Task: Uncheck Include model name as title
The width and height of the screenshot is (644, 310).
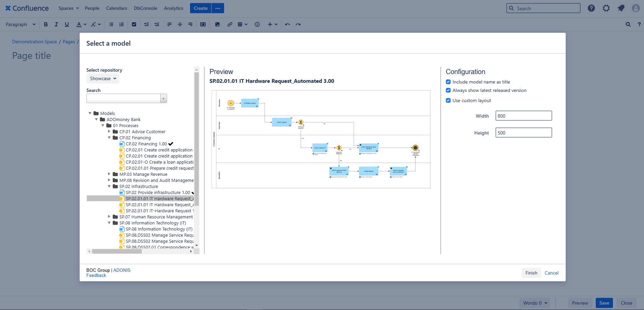Action: tap(448, 82)
